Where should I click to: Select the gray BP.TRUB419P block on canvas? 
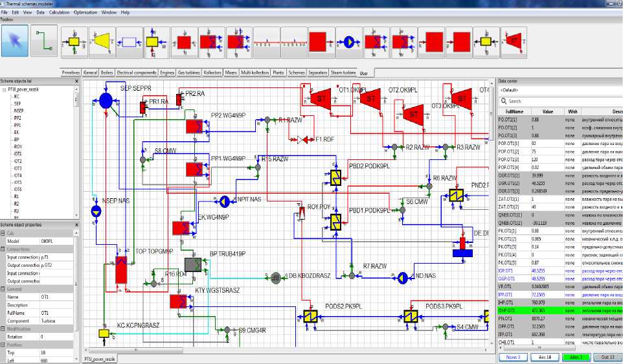click(x=193, y=265)
